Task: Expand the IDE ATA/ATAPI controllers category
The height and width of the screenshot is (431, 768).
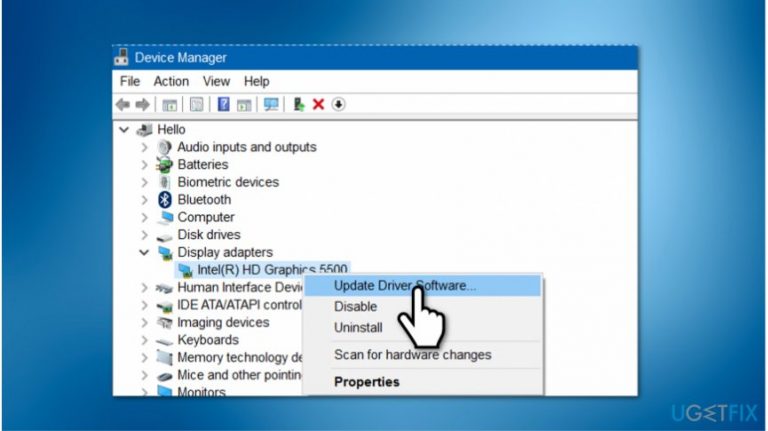Action: click(x=144, y=305)
